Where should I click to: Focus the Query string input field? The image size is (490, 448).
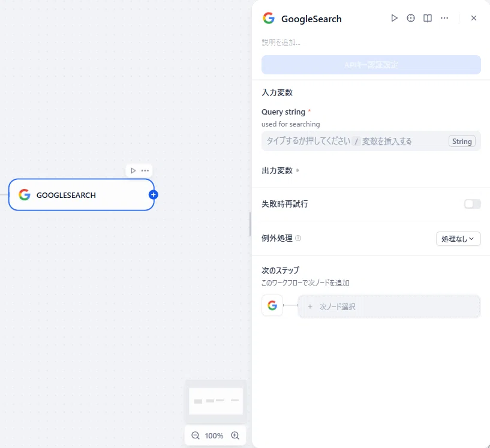tap(371, 141)
